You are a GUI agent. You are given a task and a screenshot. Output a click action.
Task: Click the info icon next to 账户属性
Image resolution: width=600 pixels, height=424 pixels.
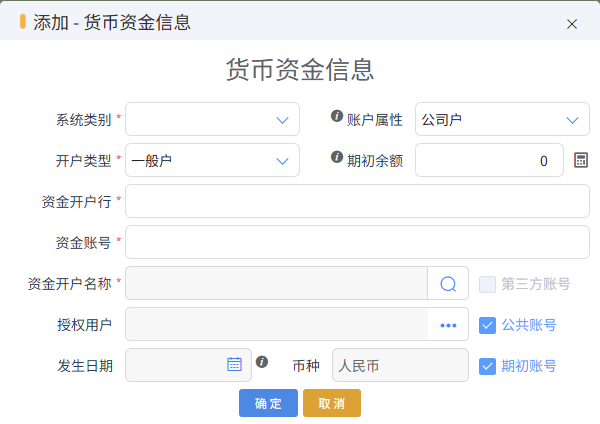(x=337, y=116)
